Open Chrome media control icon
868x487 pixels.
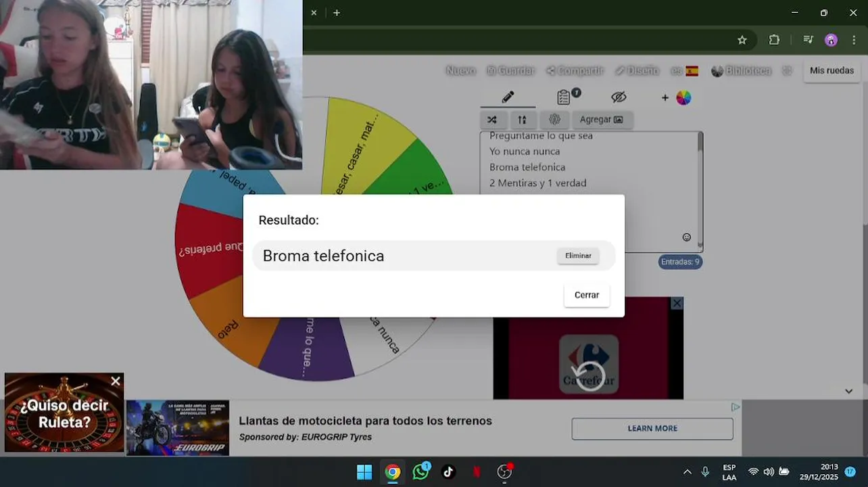pos(808,40)
